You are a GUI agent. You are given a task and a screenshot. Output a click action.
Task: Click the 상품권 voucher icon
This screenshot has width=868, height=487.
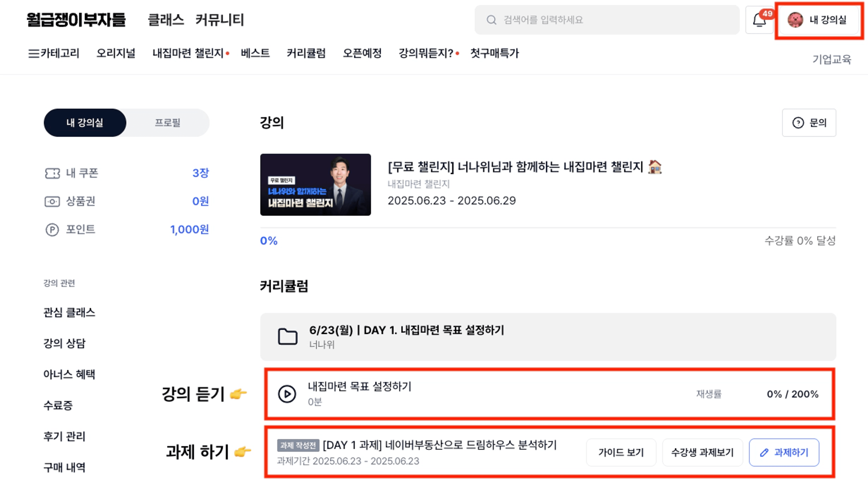(x=52, y=201)
